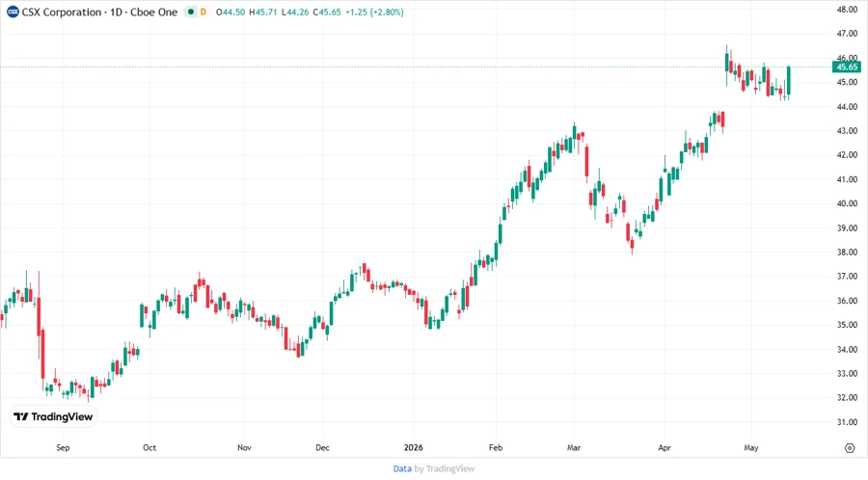The image size is (868, 480).
Task: Click the low value L44.26
Action: point(295,13)
